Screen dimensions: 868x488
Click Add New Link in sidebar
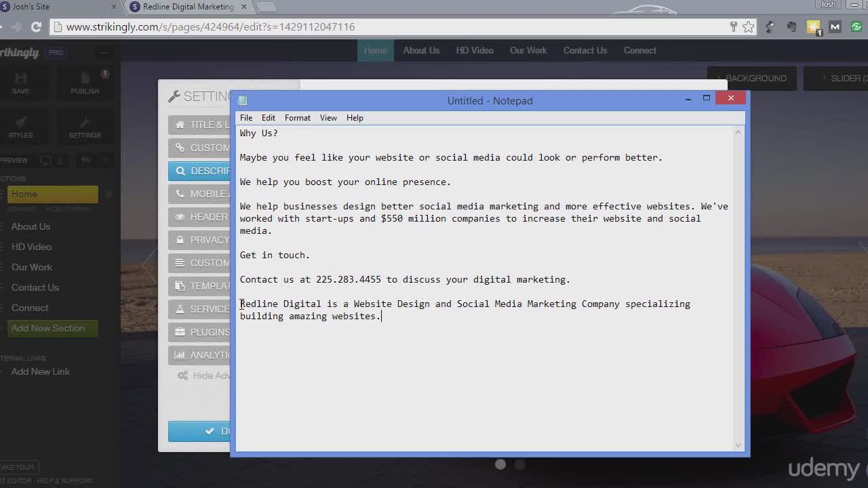41,372
